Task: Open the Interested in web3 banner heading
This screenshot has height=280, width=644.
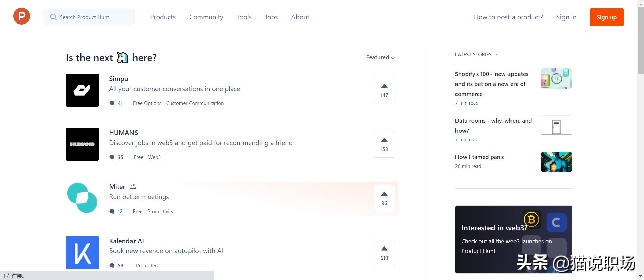Action: pos(494,228)
